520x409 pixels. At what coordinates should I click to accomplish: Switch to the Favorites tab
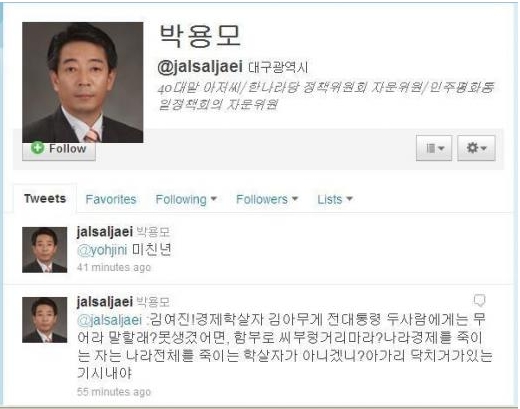tap(111, 199)
